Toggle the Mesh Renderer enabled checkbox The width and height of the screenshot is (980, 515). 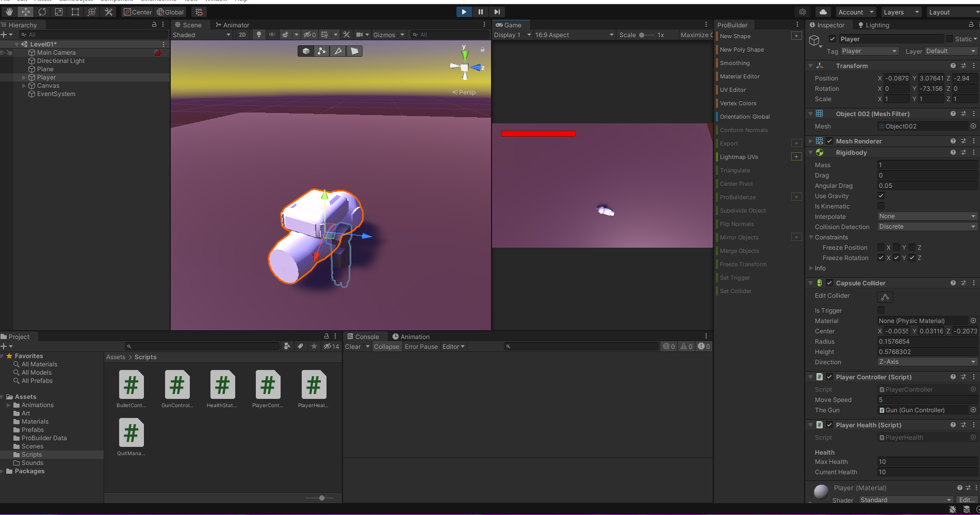click(x=829, y=141)
